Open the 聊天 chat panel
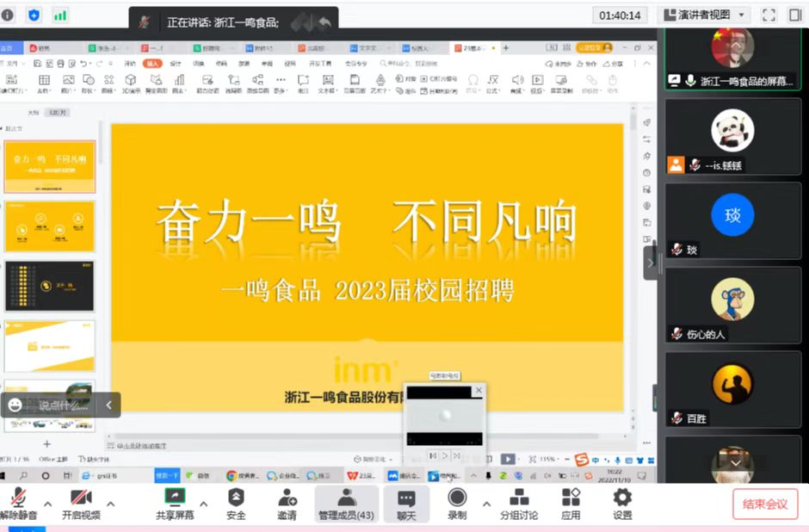 click(406, 503)
